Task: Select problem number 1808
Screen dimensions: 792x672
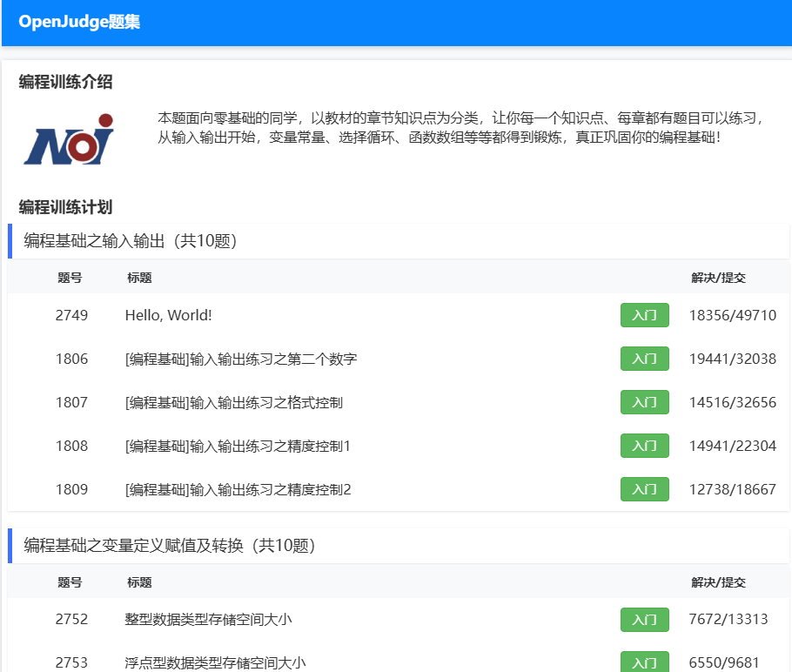Action: (x=71, y=446)
